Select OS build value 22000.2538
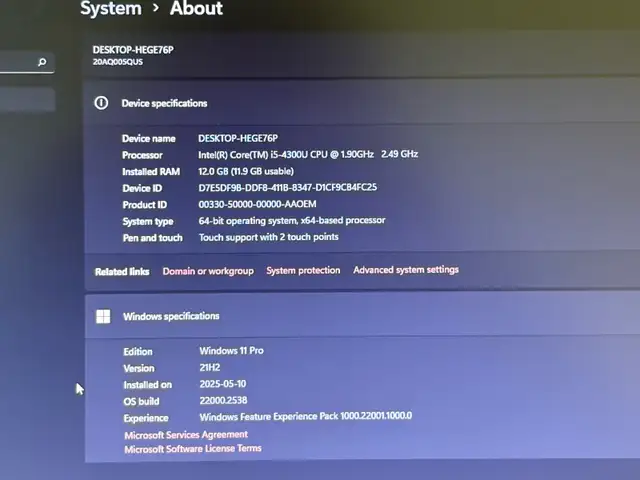This screenshot has width=640, height=480. tap(223, 400)
